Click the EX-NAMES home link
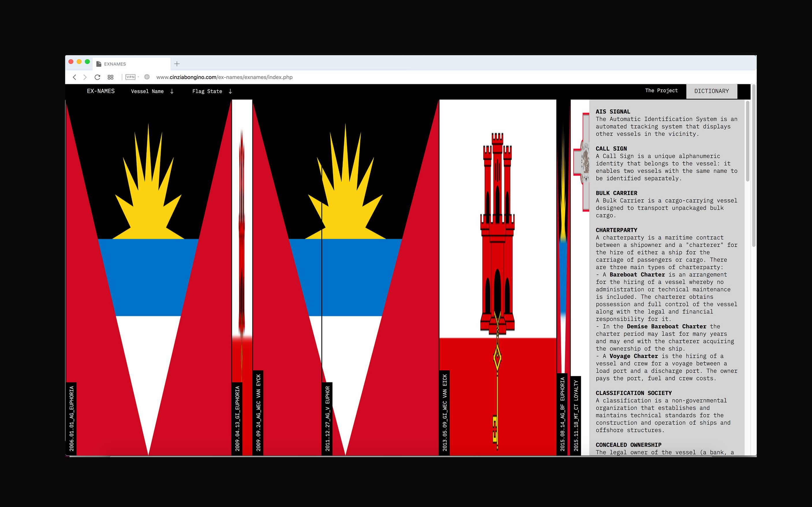 point(101,91)
